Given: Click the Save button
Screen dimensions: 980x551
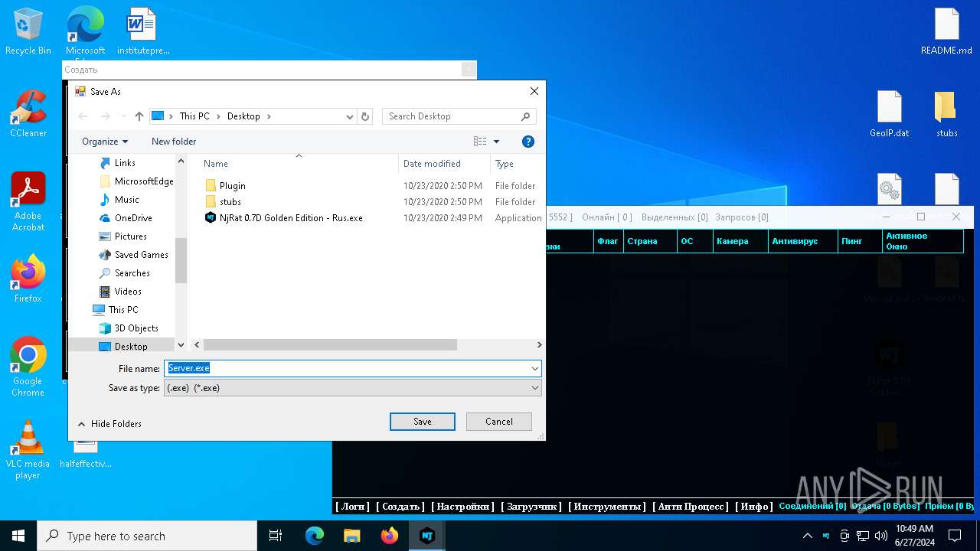Looking at the screenshot, I should (x=422, y=422).
